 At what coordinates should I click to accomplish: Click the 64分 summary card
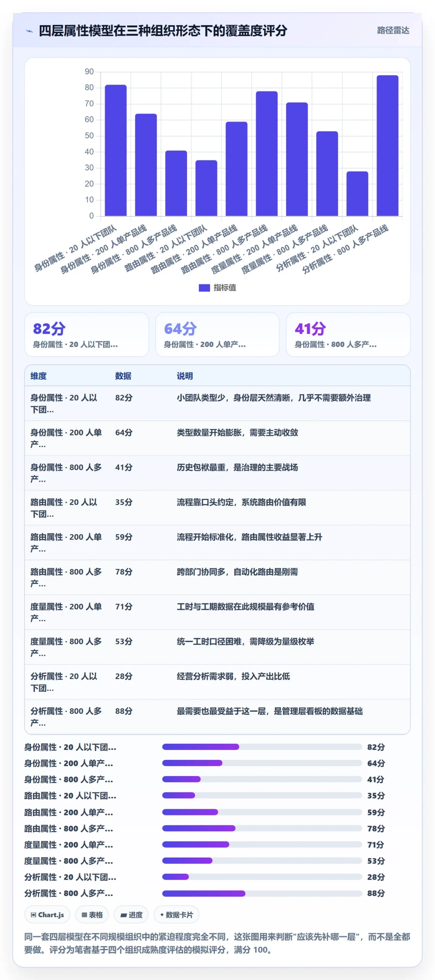point(217,335)
